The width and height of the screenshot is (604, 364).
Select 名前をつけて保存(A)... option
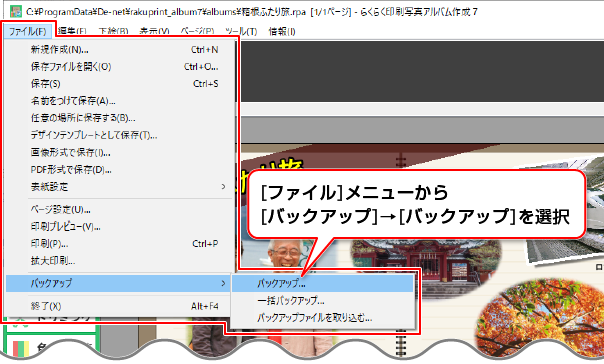click(x=119, y=101)
